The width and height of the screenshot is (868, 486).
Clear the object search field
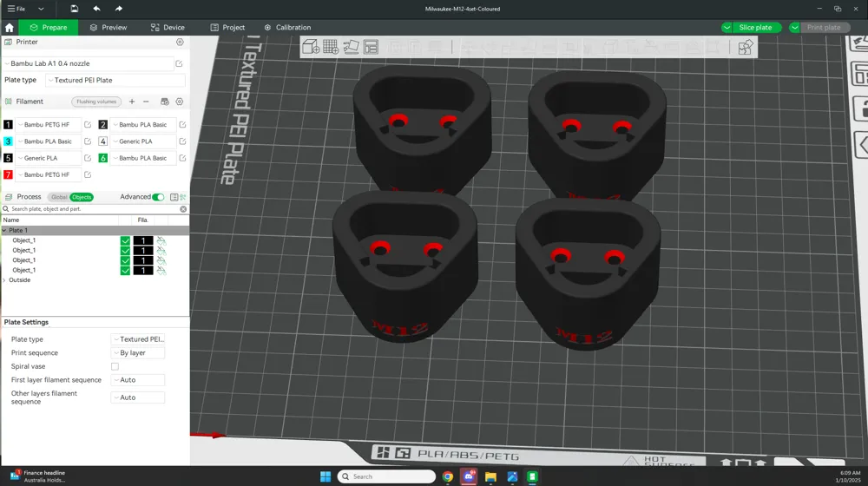tap(183, 209)
